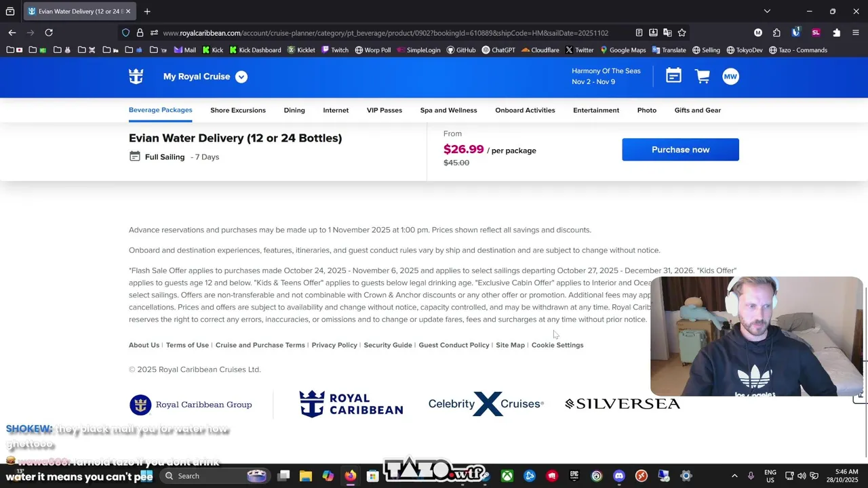Open the Guest Conduct Policy link

tap(454, 345)
